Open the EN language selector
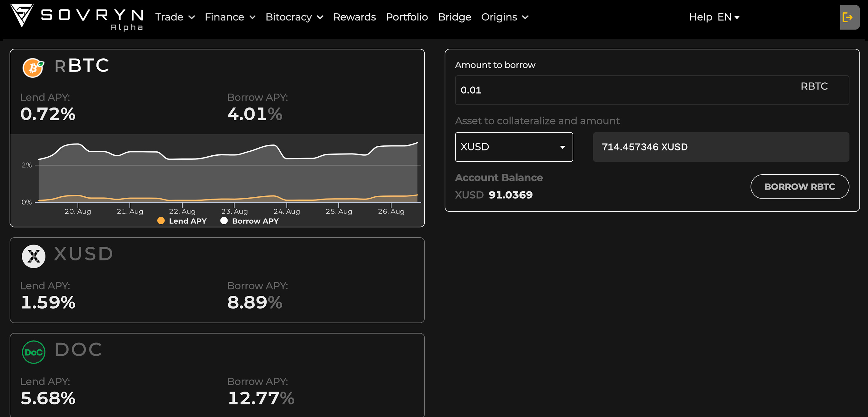 tap(728, 17)
